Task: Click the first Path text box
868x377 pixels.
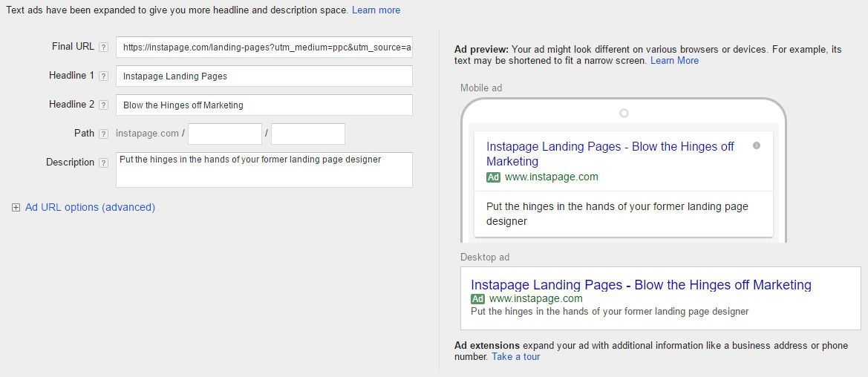Action: tap(225, 134)
